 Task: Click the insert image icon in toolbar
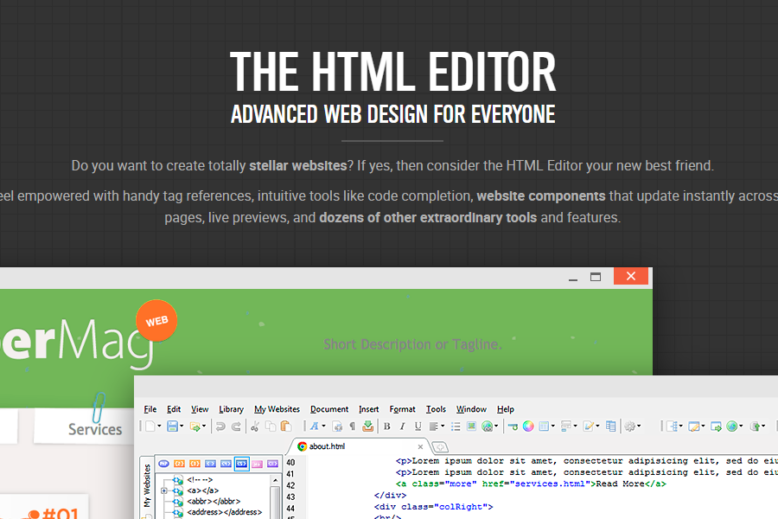pyautogui.click(x=471, y=426)
